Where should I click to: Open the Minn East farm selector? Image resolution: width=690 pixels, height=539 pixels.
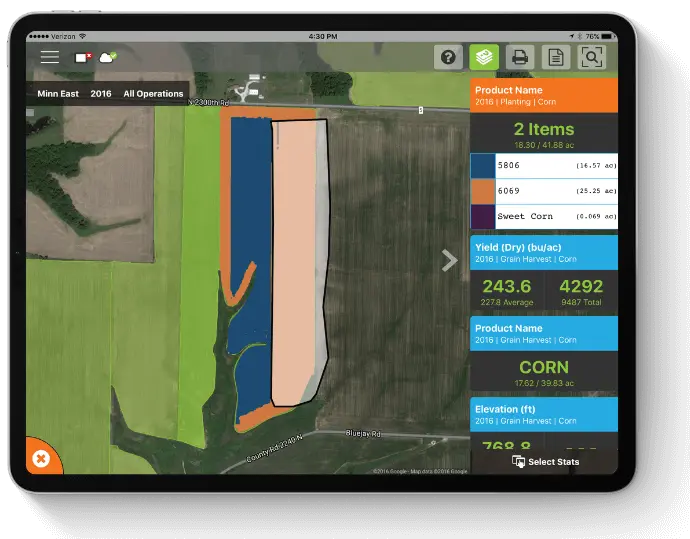[x=58, y=94]
